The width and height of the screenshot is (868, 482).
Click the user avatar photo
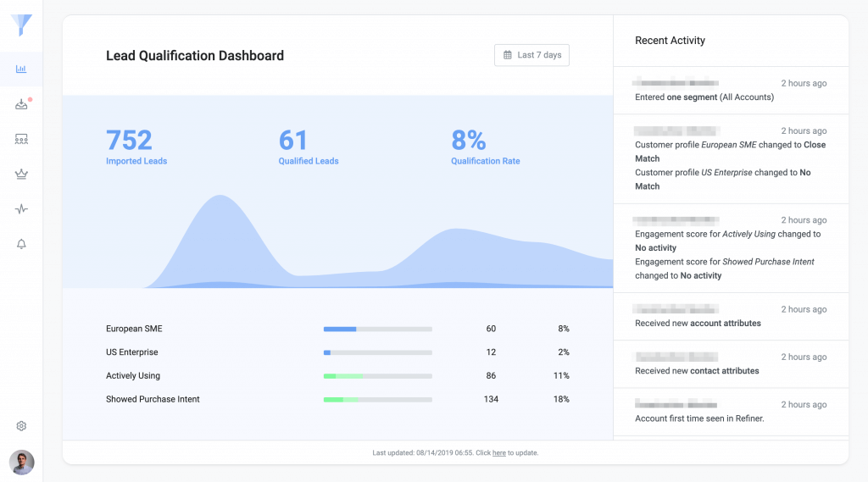(x=21, y=462)
